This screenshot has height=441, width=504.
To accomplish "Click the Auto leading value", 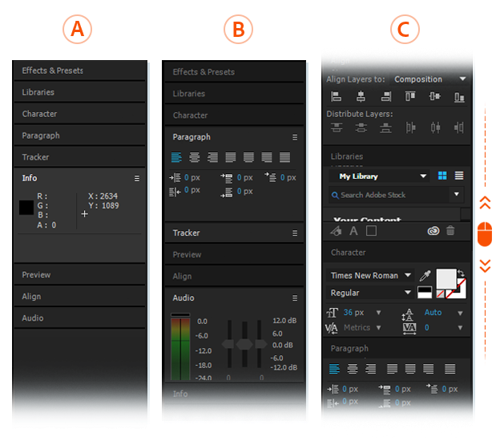I will (433, 313).
